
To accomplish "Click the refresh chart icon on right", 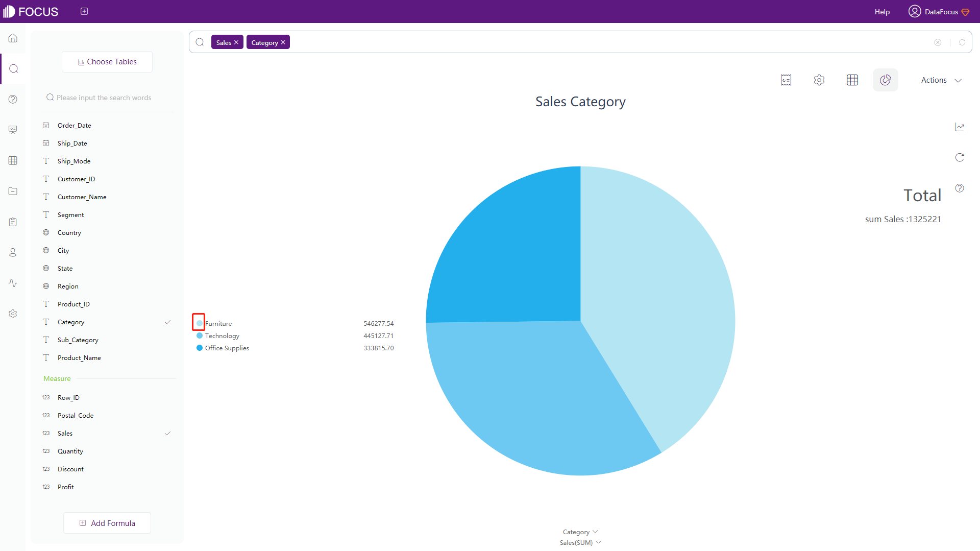I will (960, 157).
